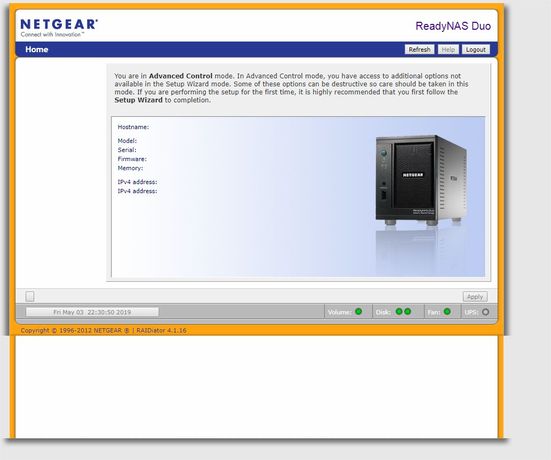Select the Home heading

click(x=37, y=50)
